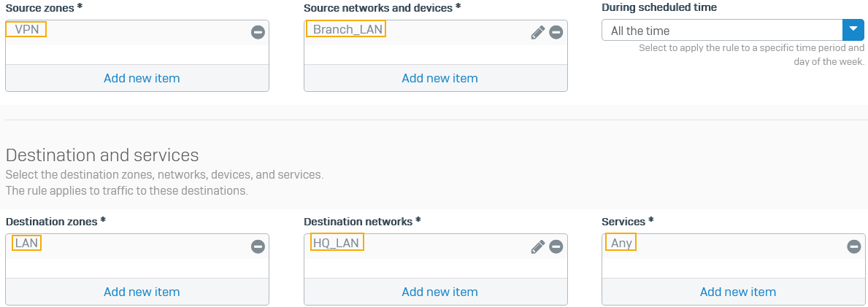The image size is (868, 307).
Task: Select the LAN destination zone entry
Action: (x=26, y=243)
